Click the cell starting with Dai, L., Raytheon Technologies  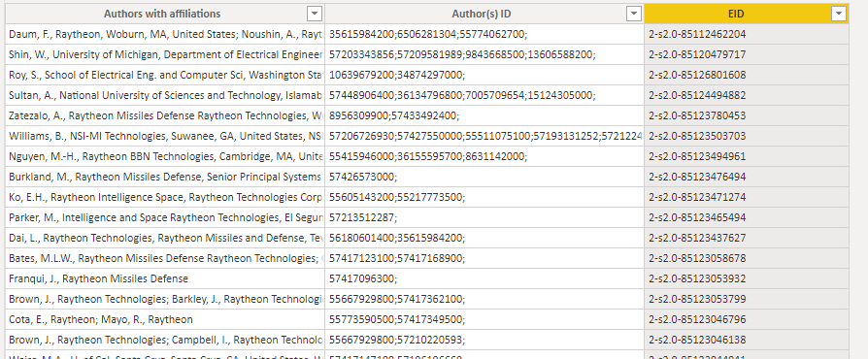click(x=165, y=239)
